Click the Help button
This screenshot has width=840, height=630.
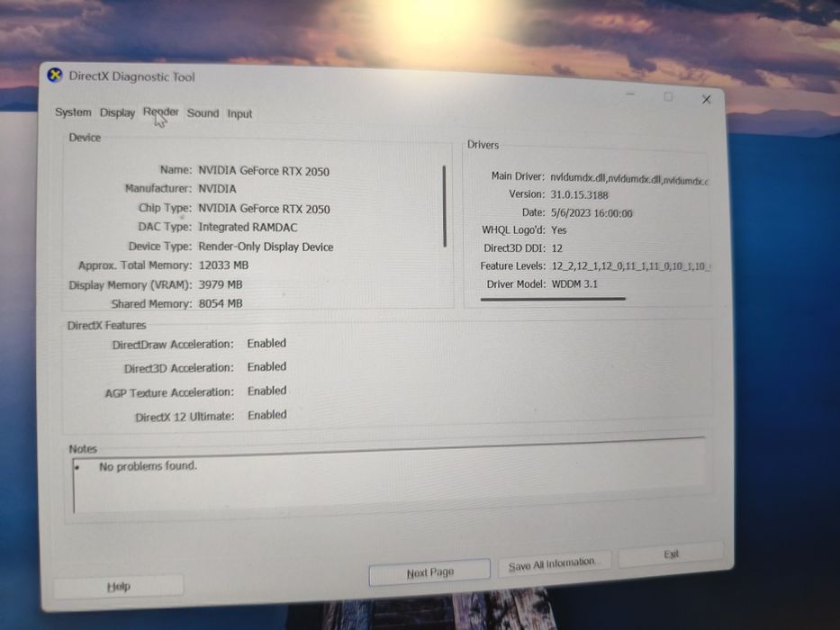119,587
